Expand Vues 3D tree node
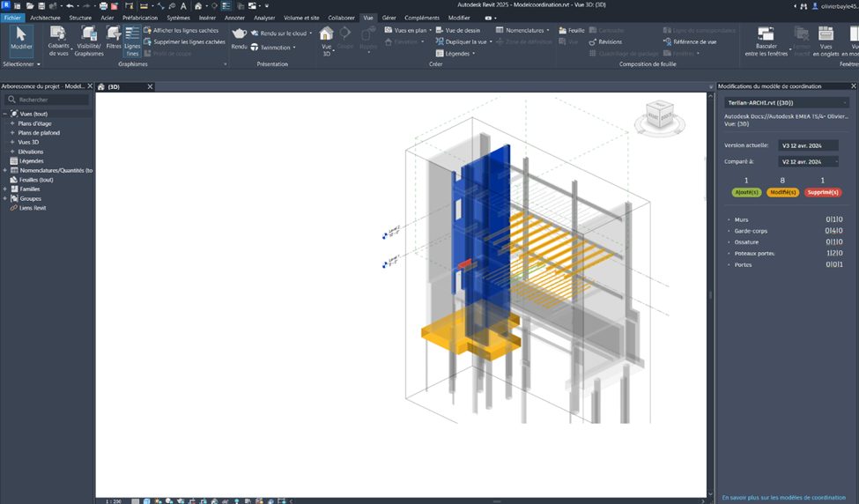859x504 pixels. click(x=12, y=143)
